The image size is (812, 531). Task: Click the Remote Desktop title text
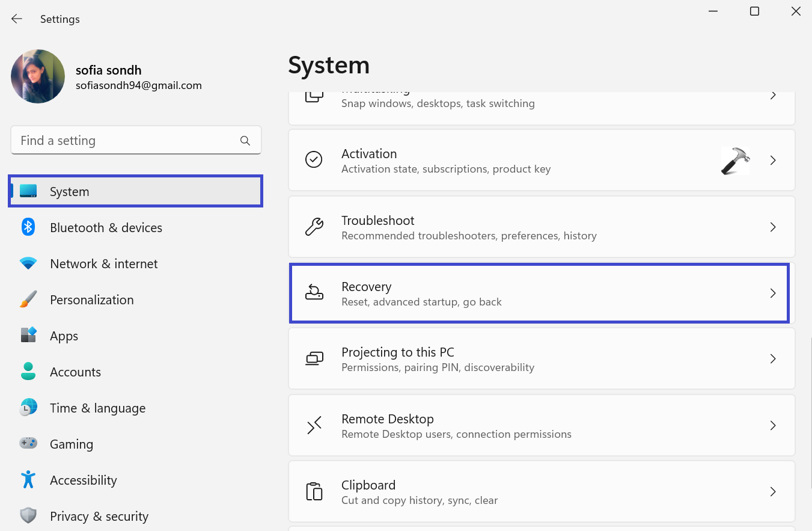tap(387, 419)
